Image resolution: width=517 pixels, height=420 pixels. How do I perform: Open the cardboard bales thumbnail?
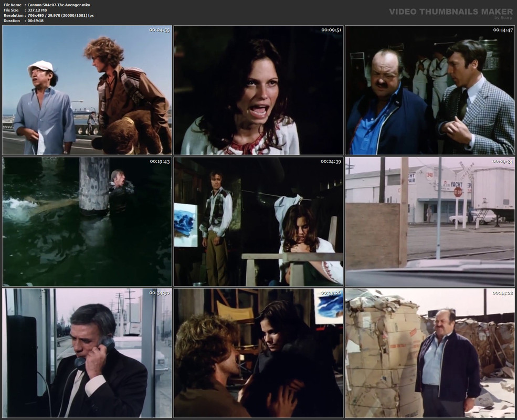[x=430, y=353]
